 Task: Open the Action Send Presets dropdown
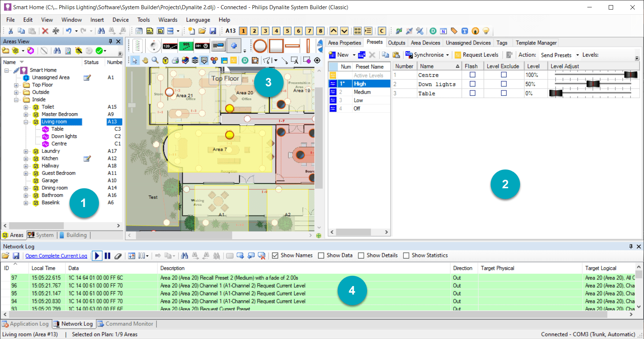tap(577, 55)
